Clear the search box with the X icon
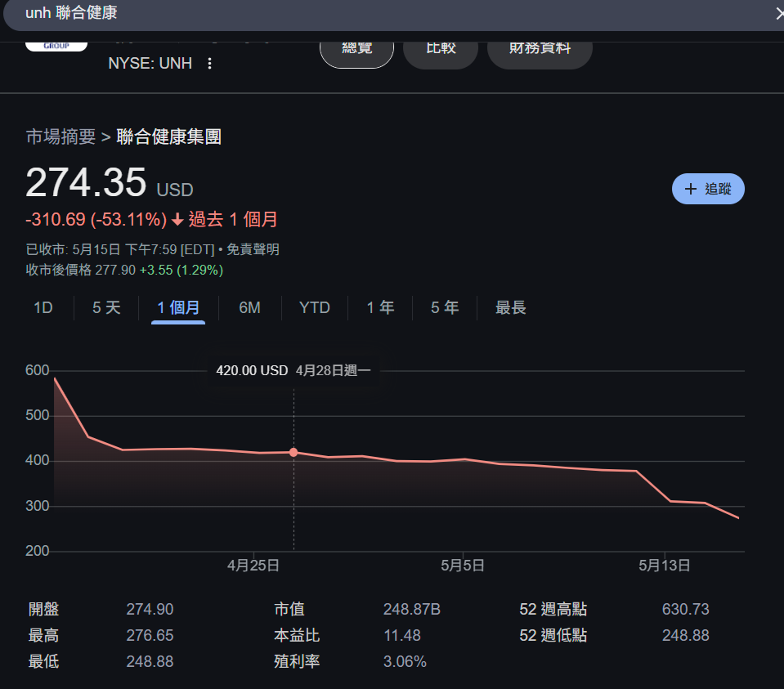The image size is (784, 689). (778, 13)
